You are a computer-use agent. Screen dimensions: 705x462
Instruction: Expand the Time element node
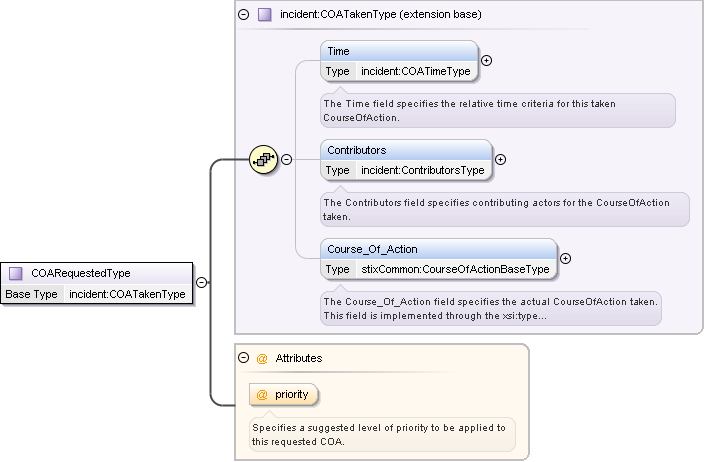(487, 60)
